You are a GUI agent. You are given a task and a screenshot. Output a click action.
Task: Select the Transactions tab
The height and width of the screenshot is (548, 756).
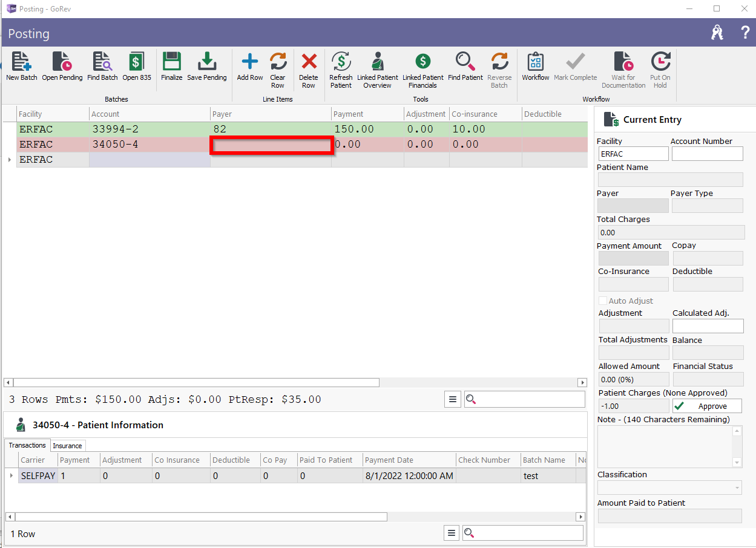coord(27,445)
